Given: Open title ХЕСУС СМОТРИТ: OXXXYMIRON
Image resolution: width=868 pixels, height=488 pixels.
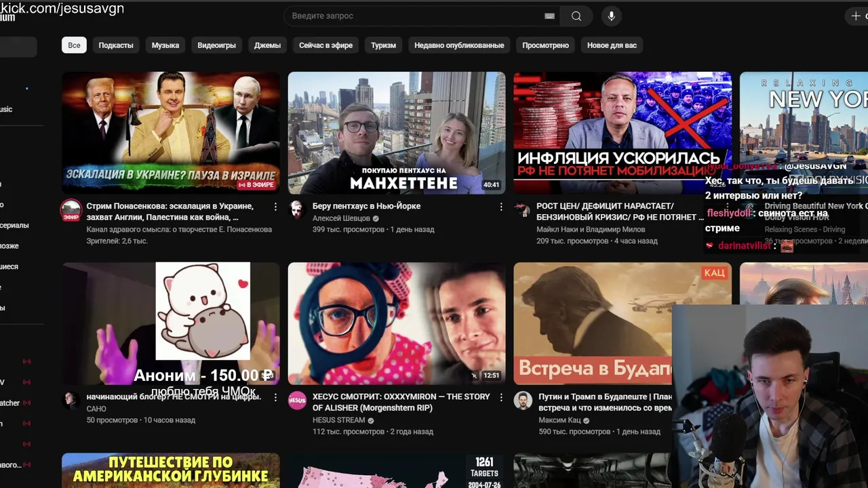Looking at the screenshot, I should 401,402.
